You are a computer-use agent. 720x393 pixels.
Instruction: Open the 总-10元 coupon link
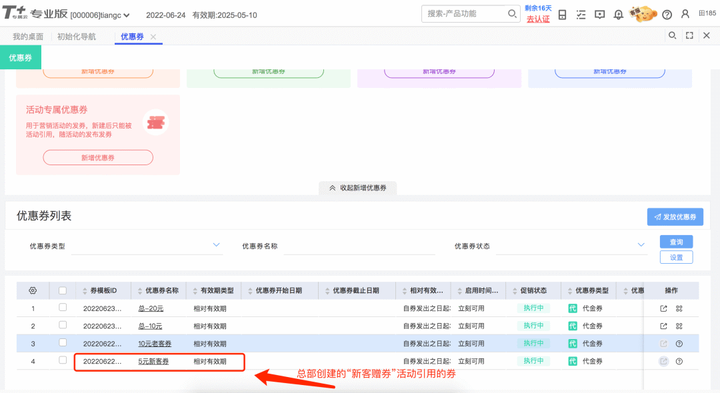150,326
